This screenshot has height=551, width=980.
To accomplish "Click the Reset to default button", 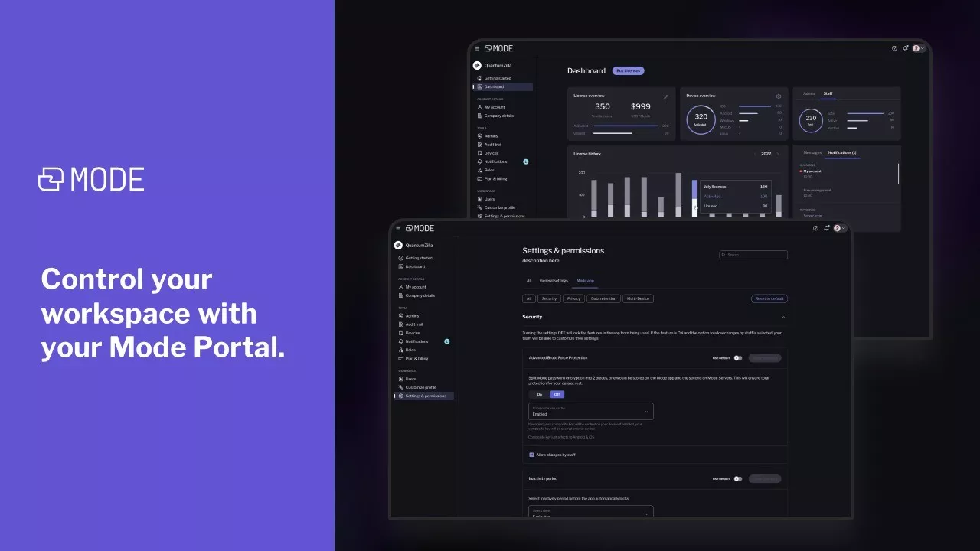I will click(x=769, y=298).
